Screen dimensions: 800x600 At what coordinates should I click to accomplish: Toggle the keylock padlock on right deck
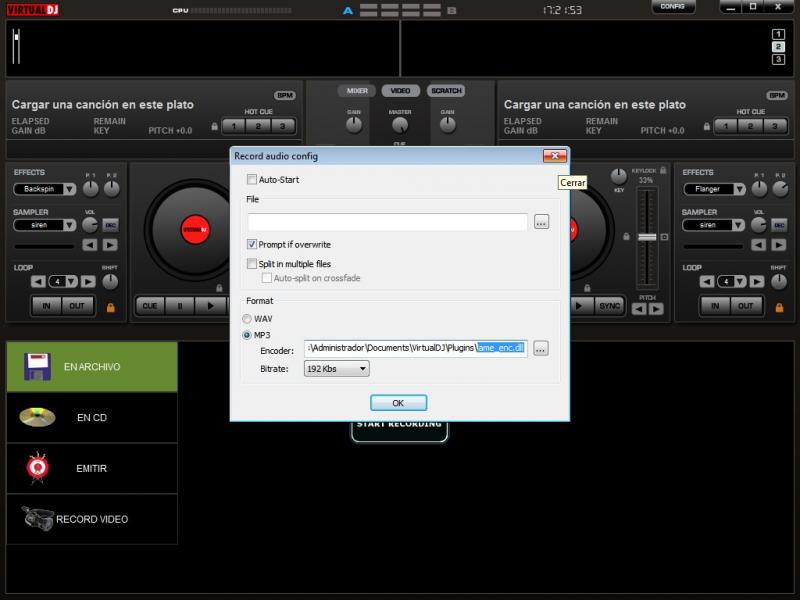click(663, 170)
